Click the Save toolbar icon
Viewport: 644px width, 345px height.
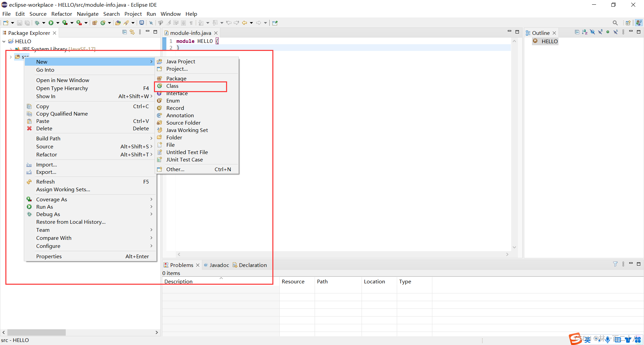click(x=19, y=23)
